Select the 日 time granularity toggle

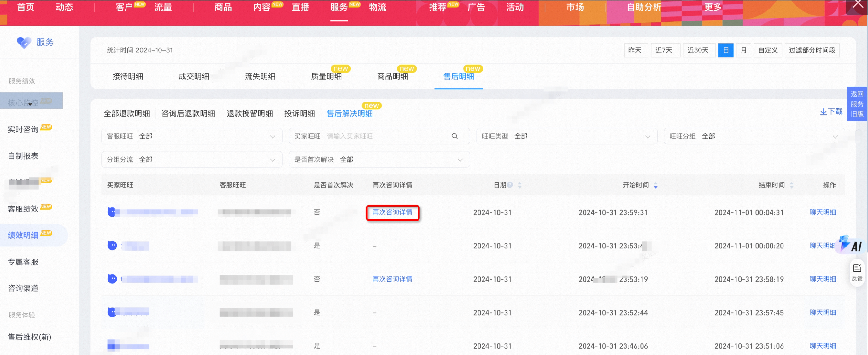(725, 50)
